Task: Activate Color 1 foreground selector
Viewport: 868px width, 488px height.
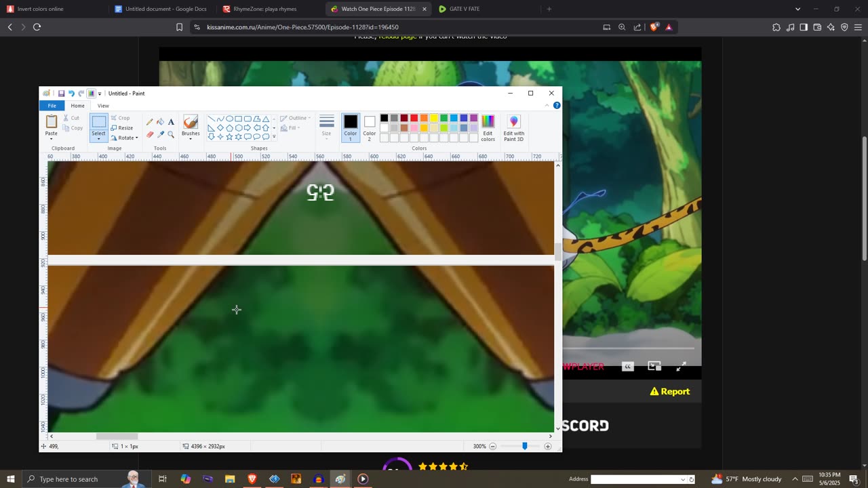Action: 351,127
